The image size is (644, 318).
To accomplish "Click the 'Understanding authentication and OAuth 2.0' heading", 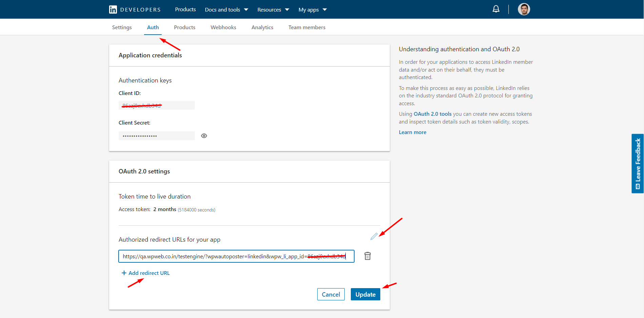I will 459,49.
